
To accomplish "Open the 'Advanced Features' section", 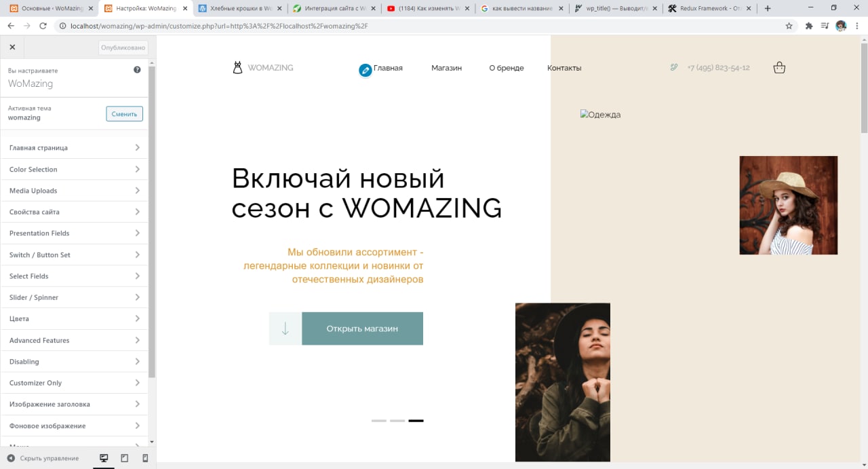I will click(74, 340).
